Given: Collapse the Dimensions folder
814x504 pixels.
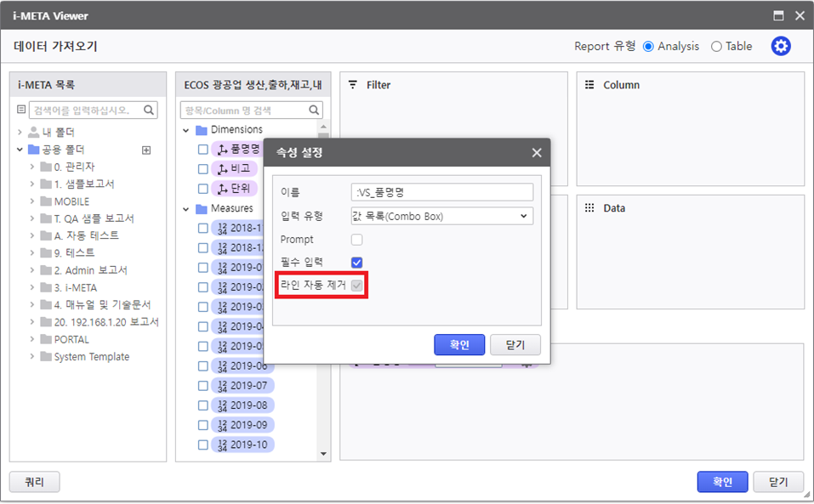Looking at the screenshot, I should tap(186, 130).
